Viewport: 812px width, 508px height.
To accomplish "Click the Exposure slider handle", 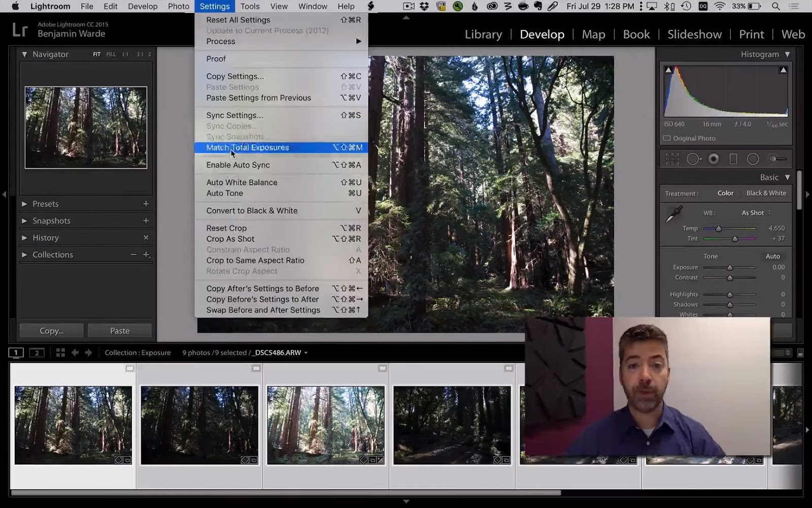I will (730, 267).
